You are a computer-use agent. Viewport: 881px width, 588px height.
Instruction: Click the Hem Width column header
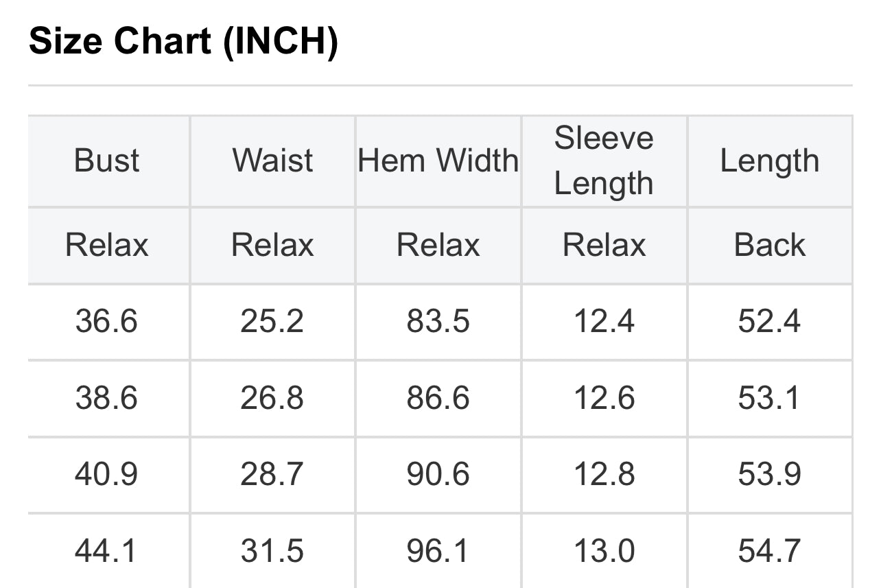438,161
